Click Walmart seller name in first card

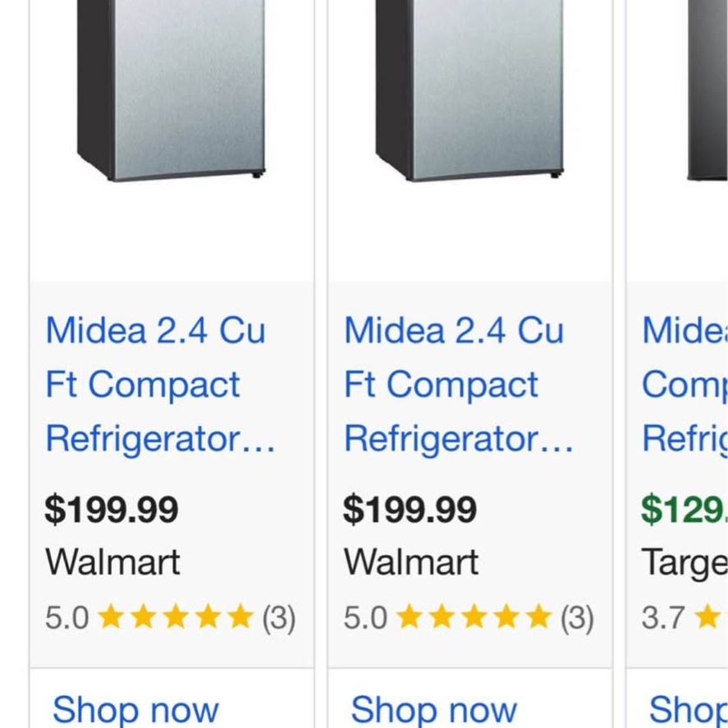tap(112, 562)
